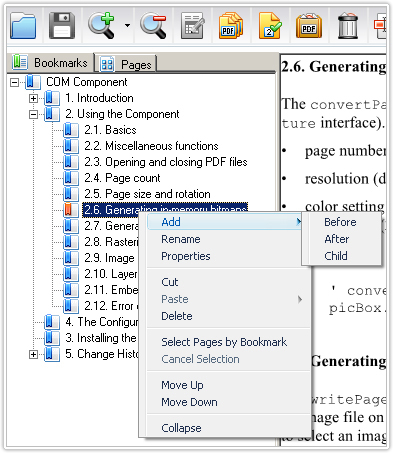
Task: Collapse the COM Component root node
Action: 14,82
